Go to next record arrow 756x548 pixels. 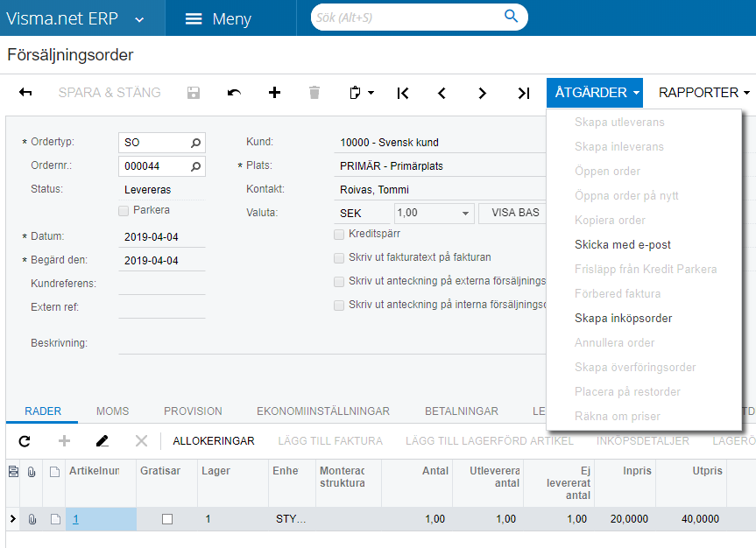point(482,93)
